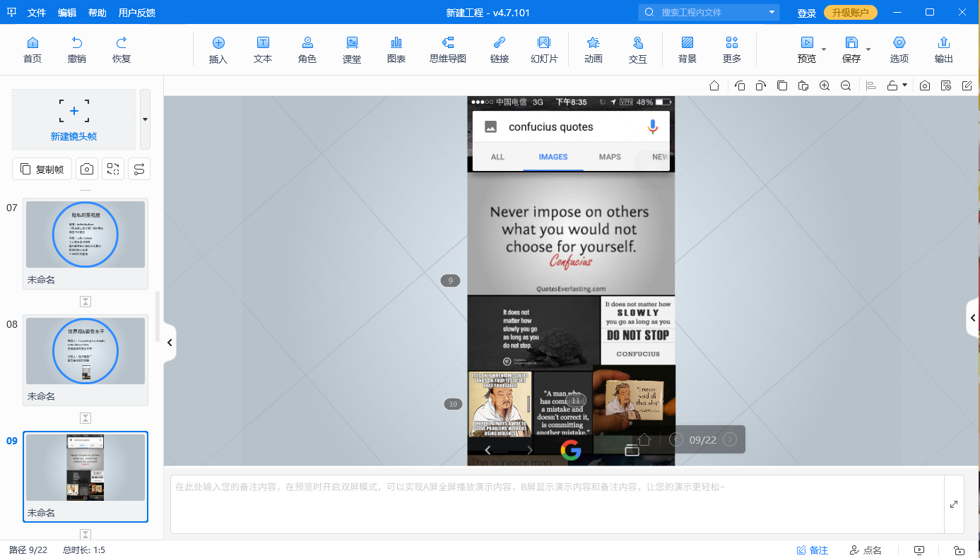Click the path route icon

pyautogui.click(x=139, y=169)
